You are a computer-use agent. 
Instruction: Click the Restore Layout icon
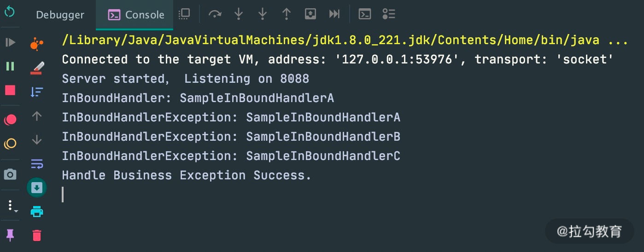pos(184,14)
